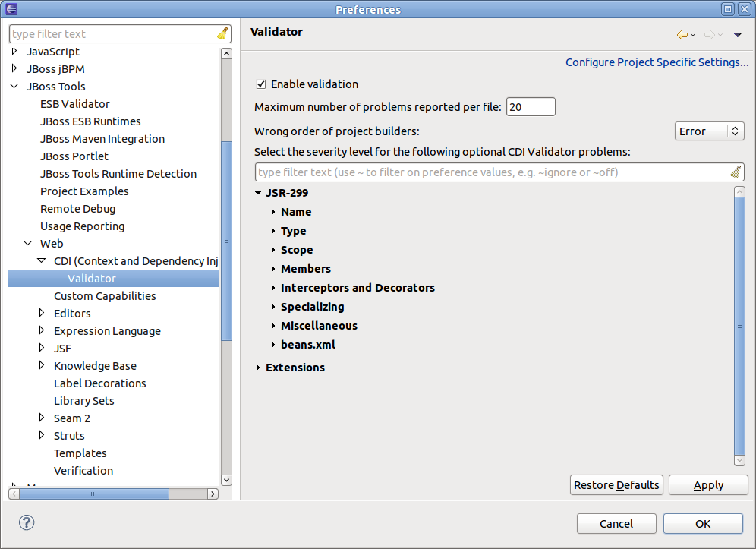Image resolution: width=756 pixels, height=549 pixels.
Task: Select ESB Validator in the tree
Action: pyautogui.click(x=74, y=104)
